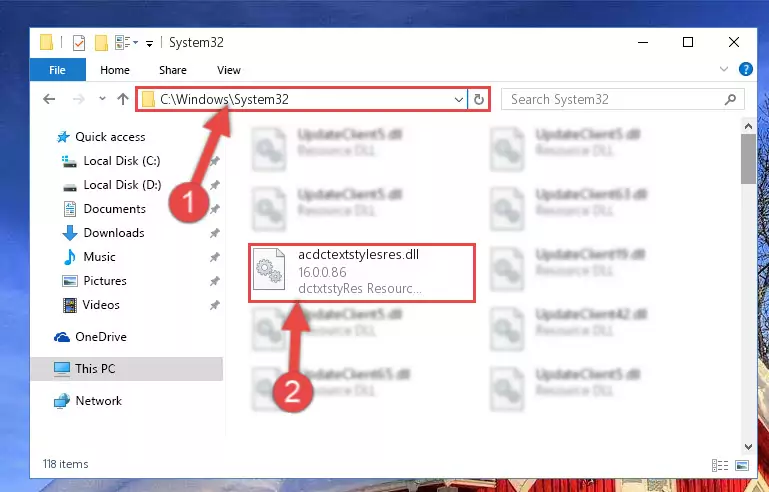Open the address bar history dropdown

[459, 100]
